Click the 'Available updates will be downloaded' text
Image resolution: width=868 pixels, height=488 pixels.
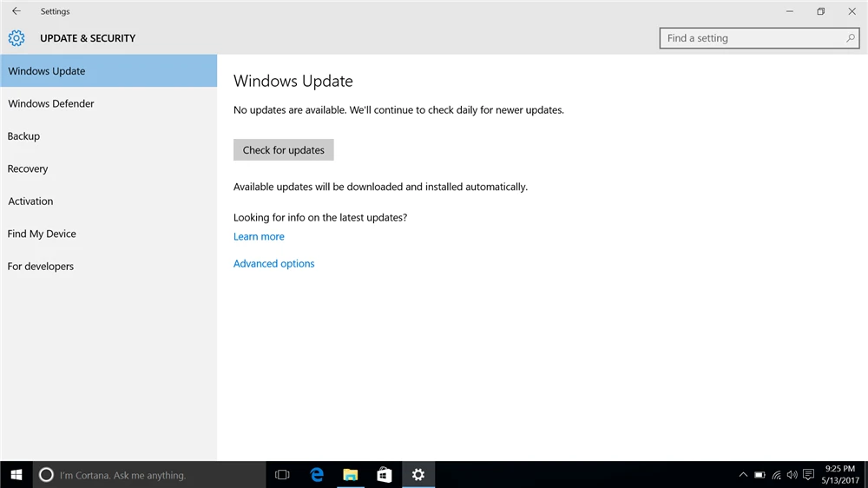[x=380, y=187]
